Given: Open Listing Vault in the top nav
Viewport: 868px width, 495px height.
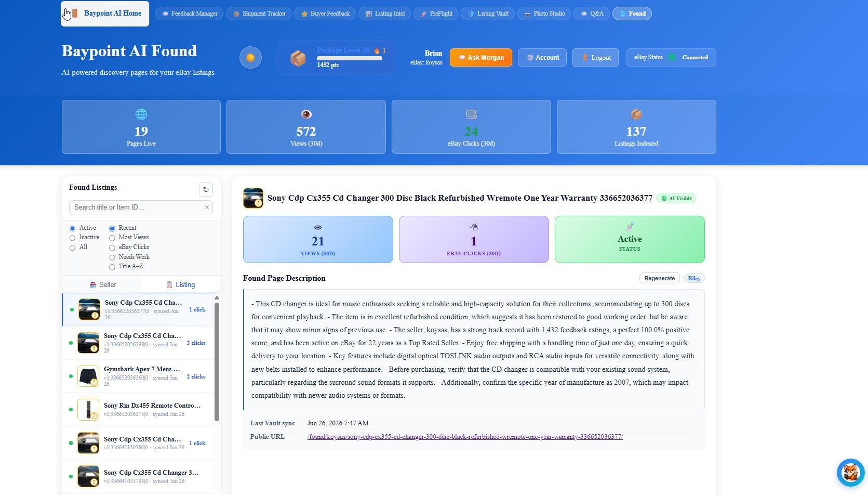Looking at the screenshot, I should tap(488, 14).
